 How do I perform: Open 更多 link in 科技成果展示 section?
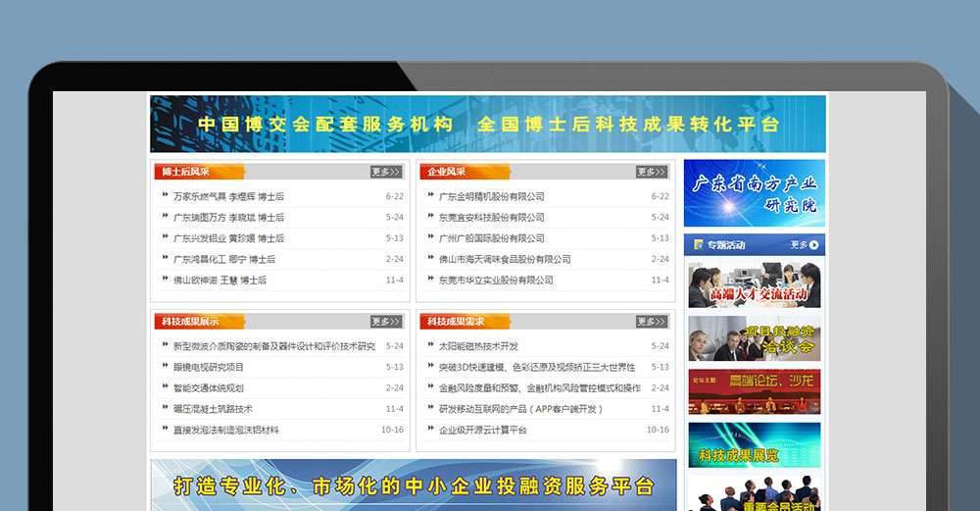(x=386, y=322)
